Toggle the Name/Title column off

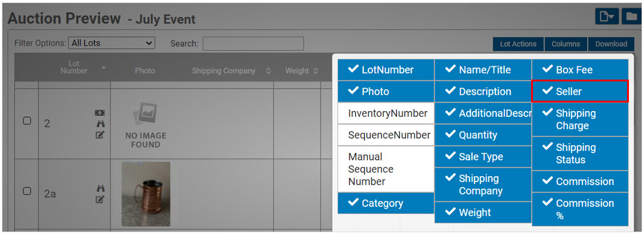tap(483, 70)
